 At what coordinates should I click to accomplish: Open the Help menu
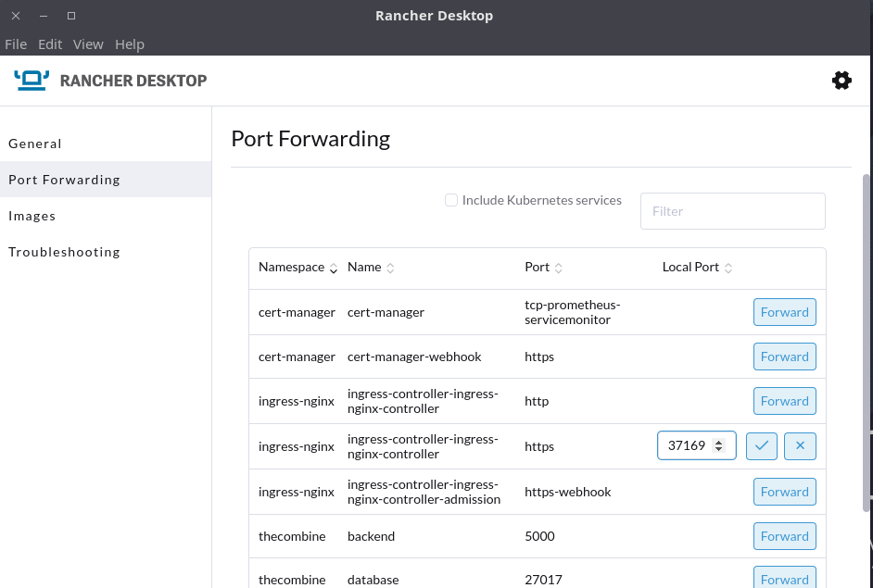coord(130,44)
